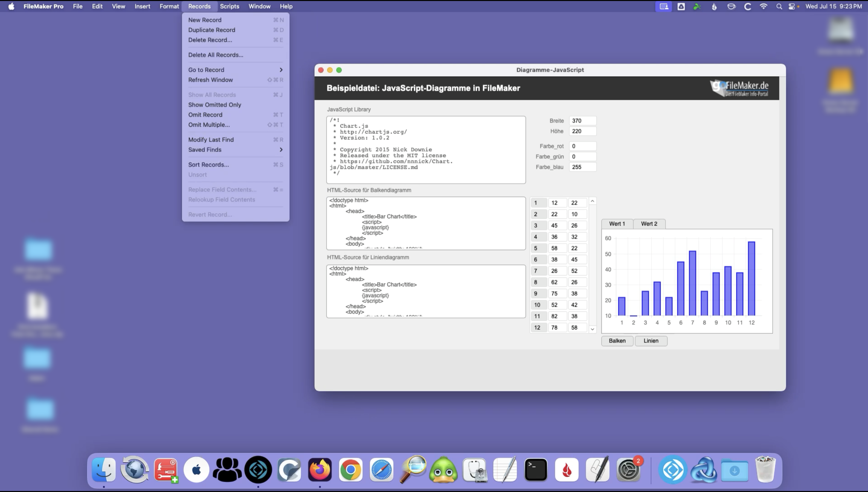Expand the Saved Finds submenu

[x=235, y=150]
